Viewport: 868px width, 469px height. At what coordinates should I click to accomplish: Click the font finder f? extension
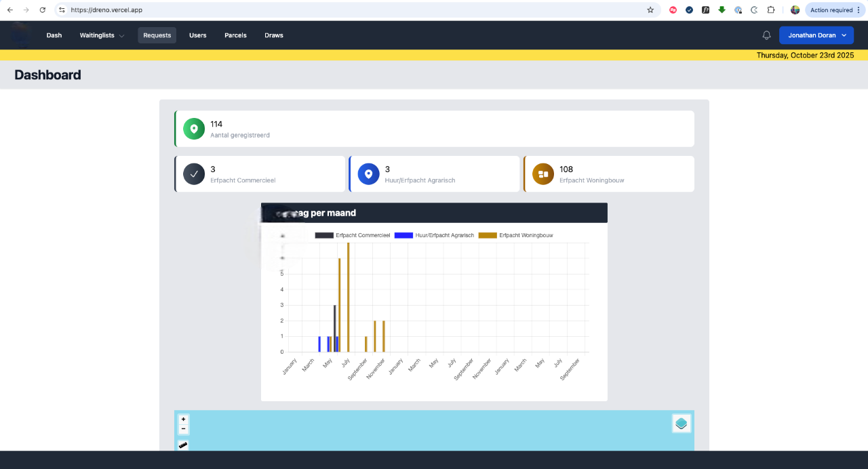pos(705,10)
